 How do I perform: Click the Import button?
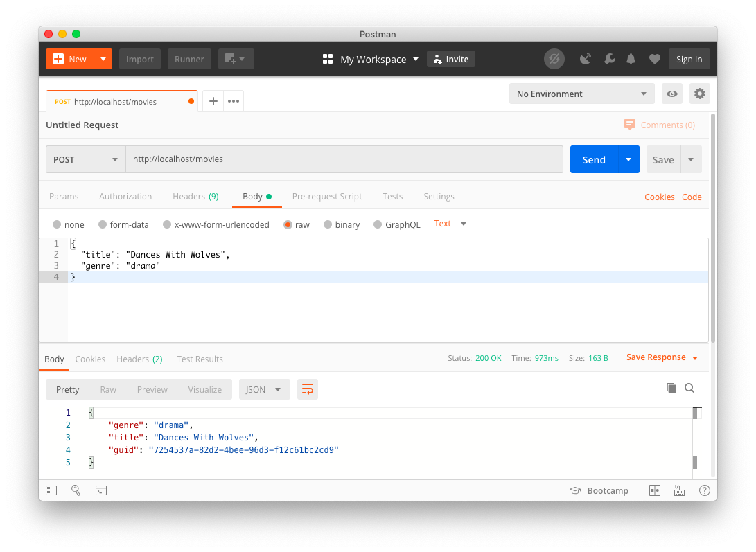140,60
